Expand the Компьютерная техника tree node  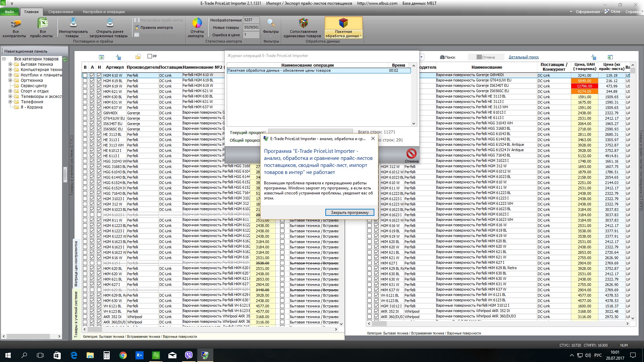click(10, 70)
